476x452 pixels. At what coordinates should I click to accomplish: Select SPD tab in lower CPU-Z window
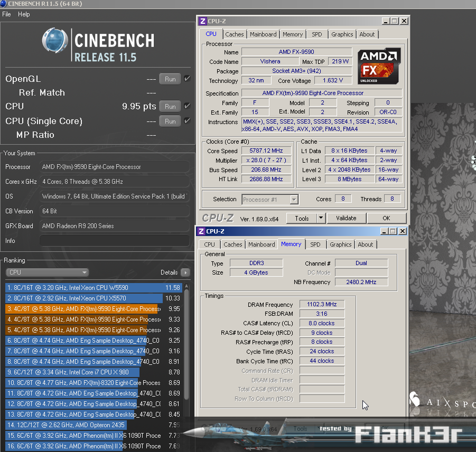[x=315, y=244]
